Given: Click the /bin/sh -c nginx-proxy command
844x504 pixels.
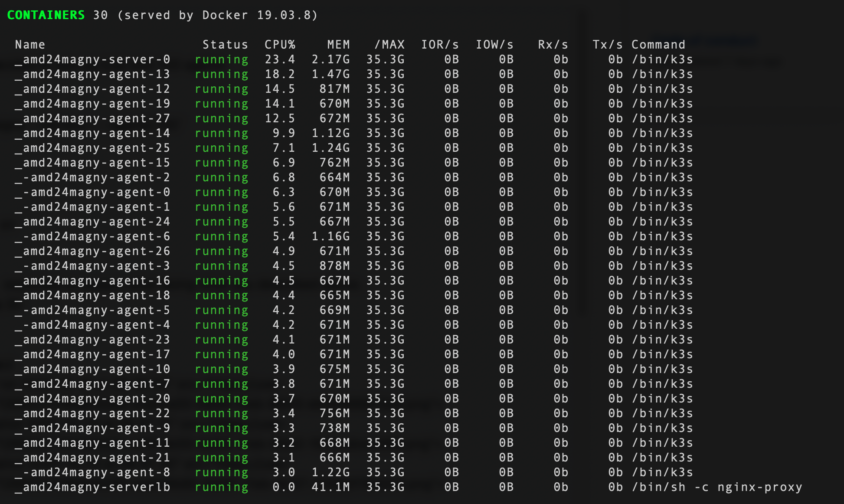Looking at the screenshot, I should point(717,487).
